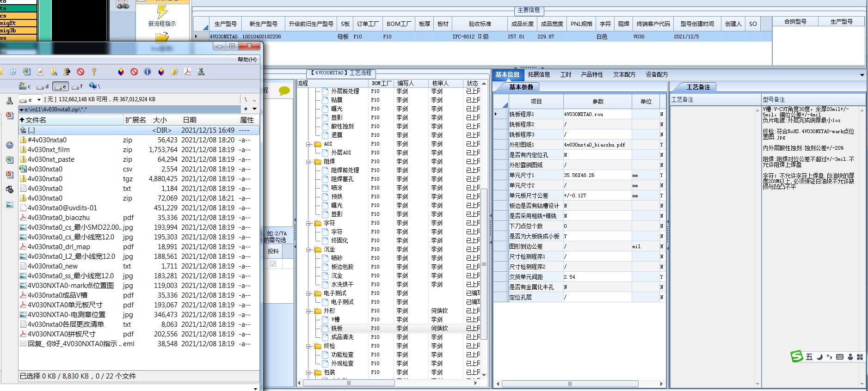Select file 4v030nxta0_biaozhu pdf

139,217
